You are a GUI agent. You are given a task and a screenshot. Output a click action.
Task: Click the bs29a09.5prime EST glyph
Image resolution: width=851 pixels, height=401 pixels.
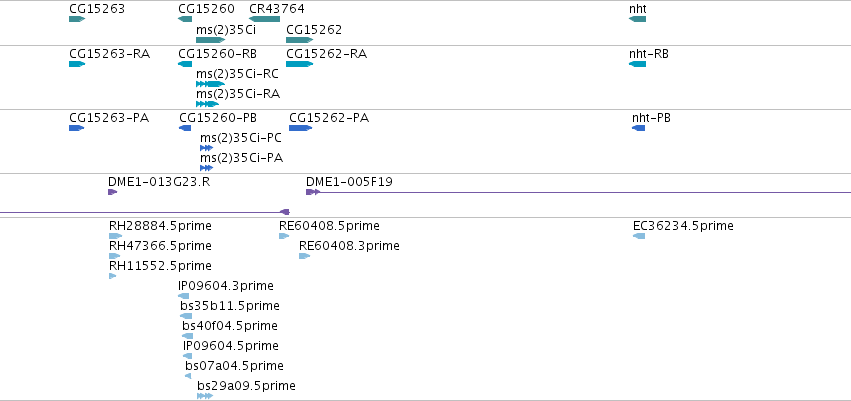(x=205, y=396)
